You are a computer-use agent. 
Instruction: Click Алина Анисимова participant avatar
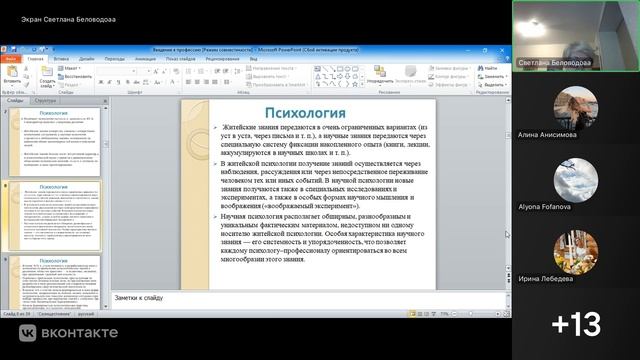(576, 108)
